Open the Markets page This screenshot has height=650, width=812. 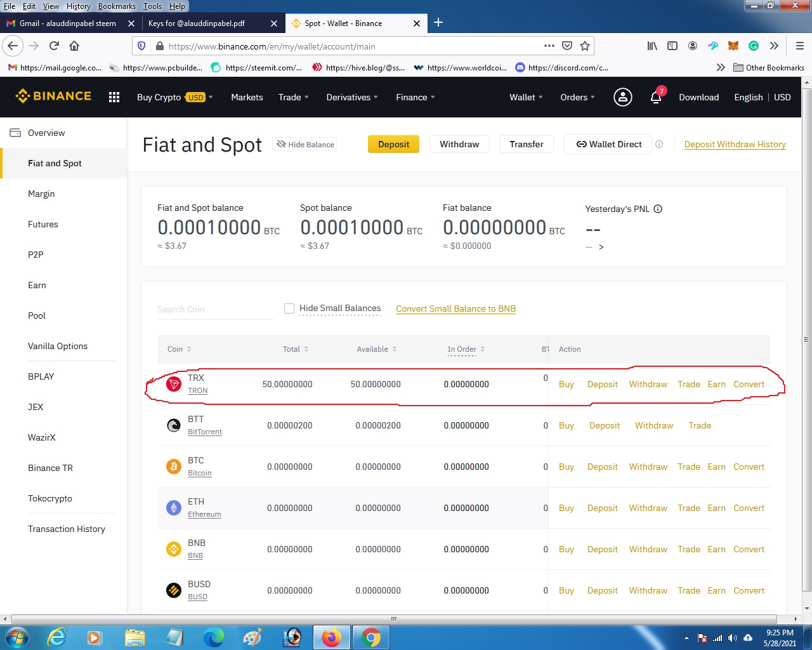247,97
